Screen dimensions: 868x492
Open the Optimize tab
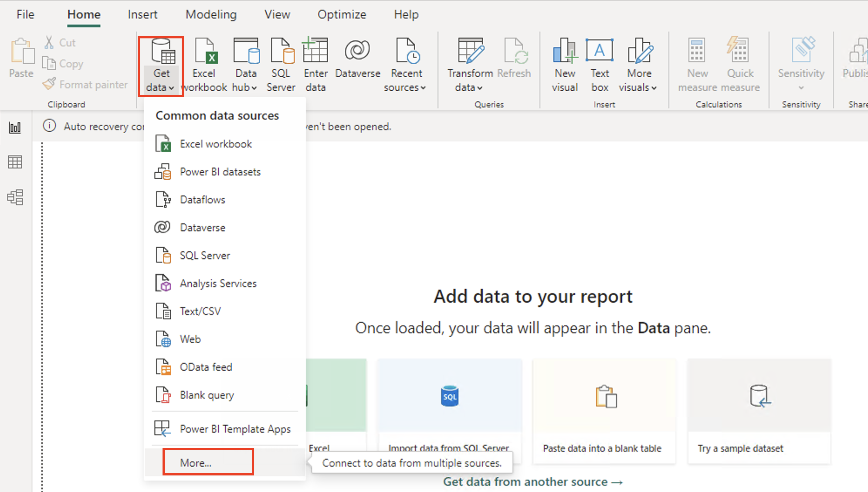(x=342, y=14)
